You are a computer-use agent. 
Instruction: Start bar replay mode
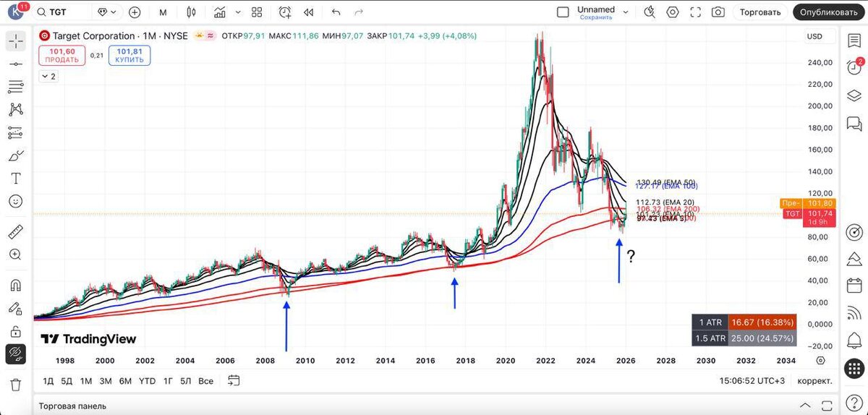click(x=309, y=12)
